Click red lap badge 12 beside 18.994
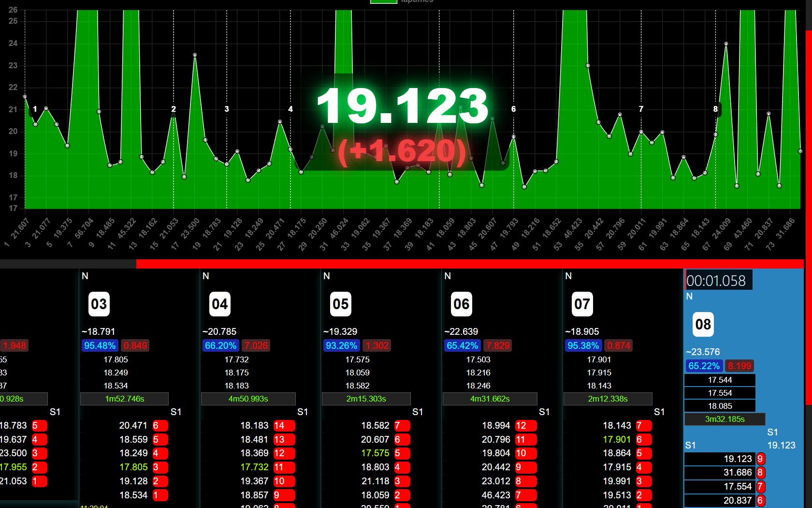The image size is (812, 508). pyautogui.click(x=521, y=426)
